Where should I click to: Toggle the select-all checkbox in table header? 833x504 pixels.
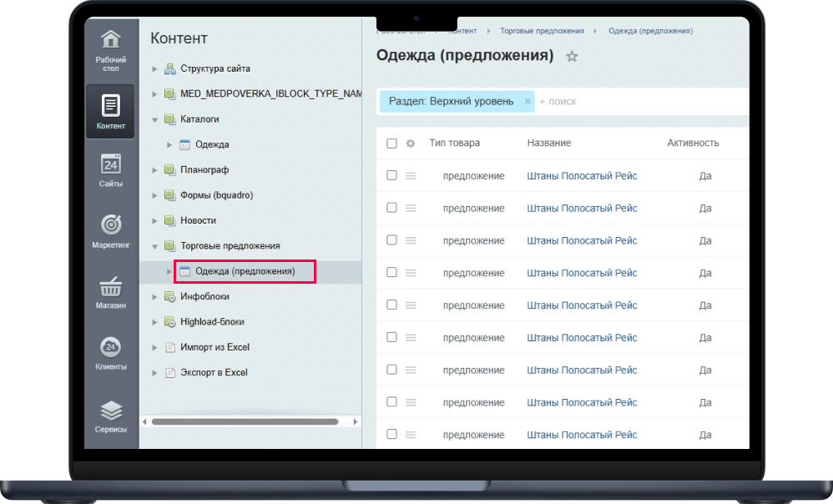[391, 144]
